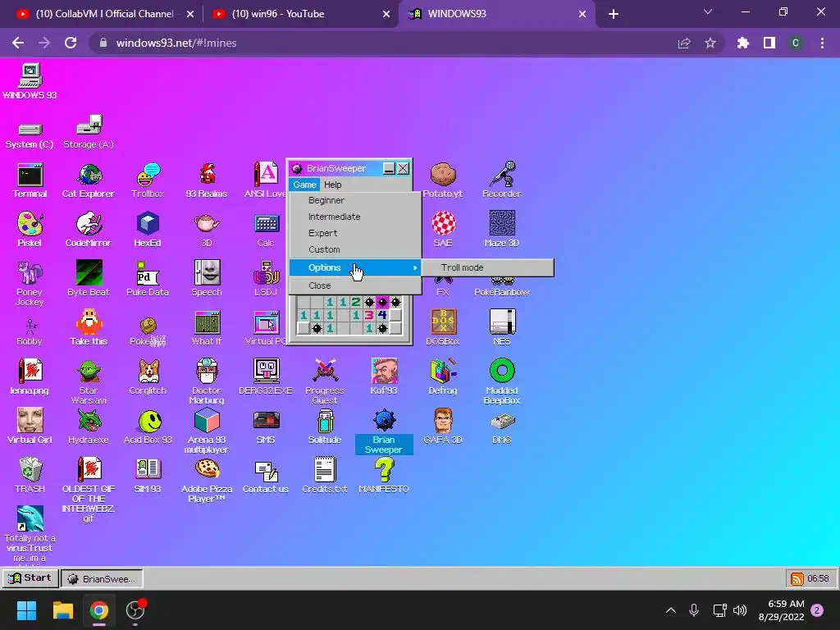Open the Credits.txt file icon
Viewport: 840px width, 630px height.
pyautogui.click(x=325, y=476)
